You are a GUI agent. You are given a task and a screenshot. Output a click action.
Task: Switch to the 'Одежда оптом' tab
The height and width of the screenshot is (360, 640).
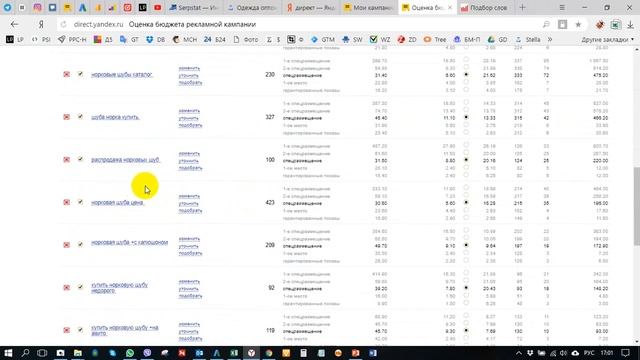253,8
